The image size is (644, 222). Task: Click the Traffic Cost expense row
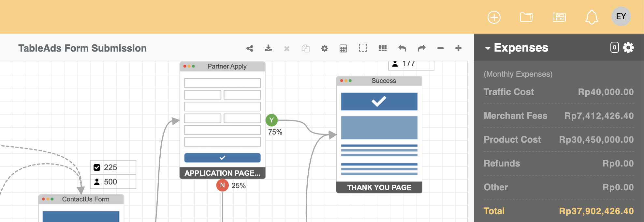(x=559, y=92)
